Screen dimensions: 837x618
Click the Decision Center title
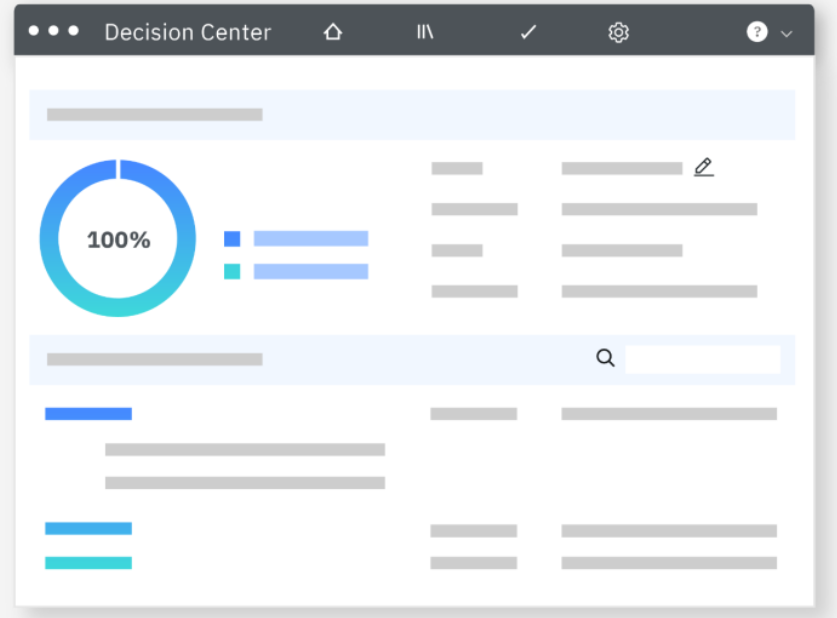click(188, 32)
